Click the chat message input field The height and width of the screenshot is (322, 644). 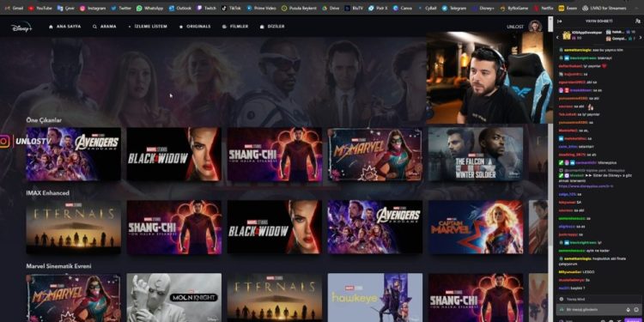coord(598,309)
